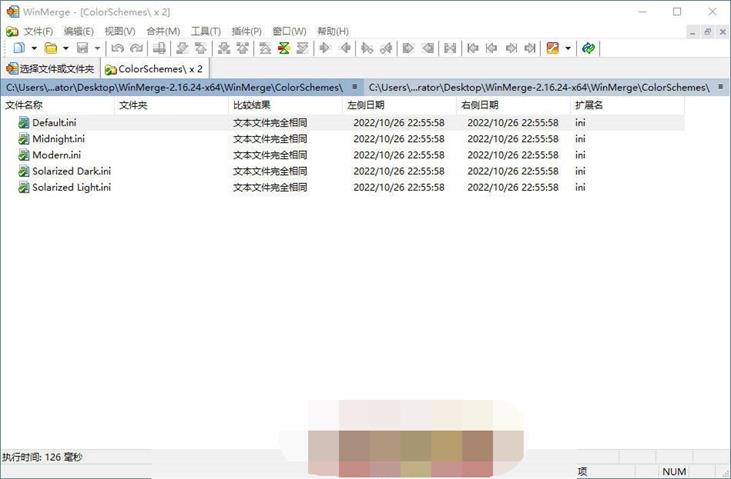Minimize the inner document window button
Image resolution: width=731 pixels, height=479 pixels.
(693, 32)
